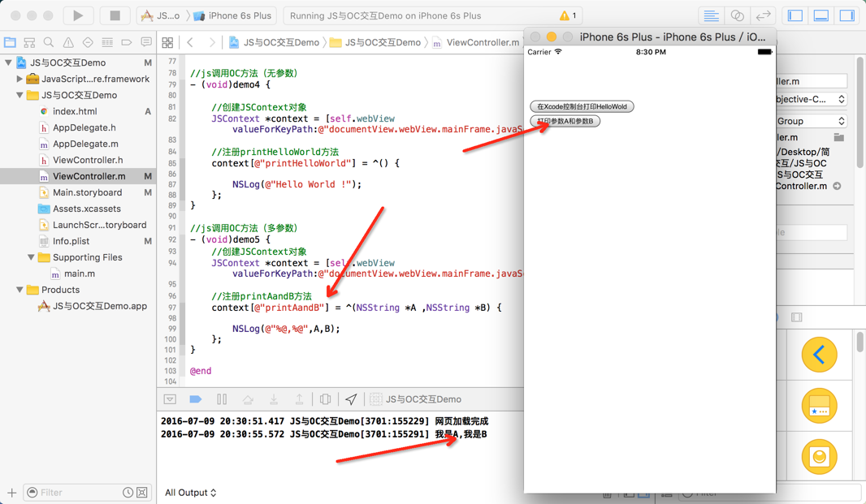The width and height of the screenshot is (866, 504).
Task: Open scheme selector JS...o in toolbar
Action: pos(160,15)
